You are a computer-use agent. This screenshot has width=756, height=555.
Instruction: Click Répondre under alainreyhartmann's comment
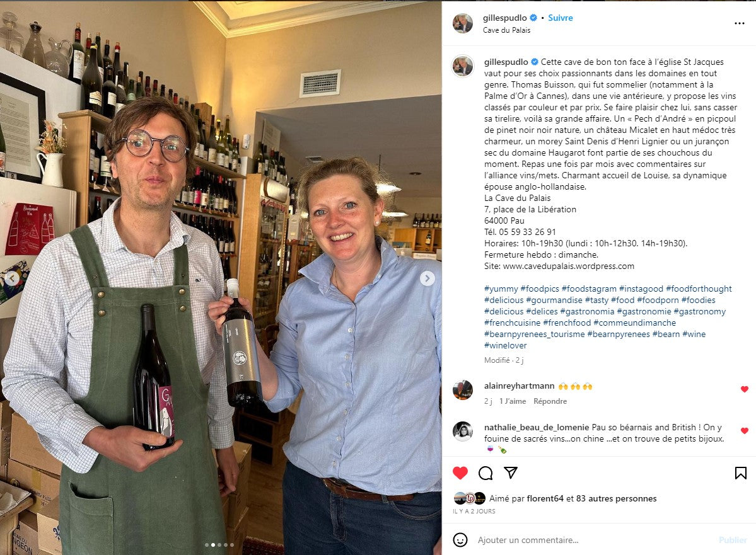click(550, 401)
